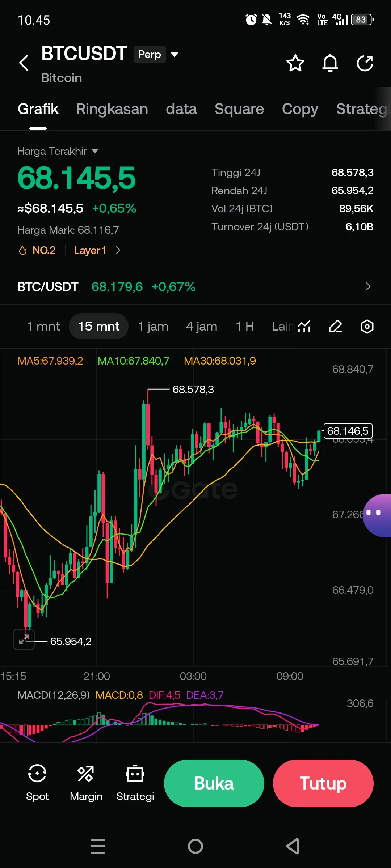Open Layer1 category chevron
This screenshot has height=868, width=391.
coord(118,250)
